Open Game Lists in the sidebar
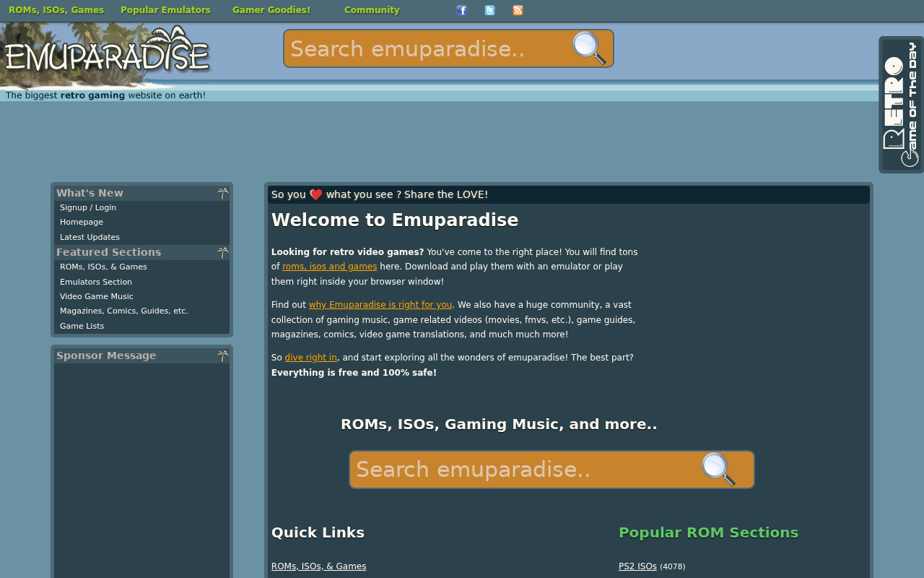Image resolution: width=924 pixels, height=578 pixels. click(82, 326)
